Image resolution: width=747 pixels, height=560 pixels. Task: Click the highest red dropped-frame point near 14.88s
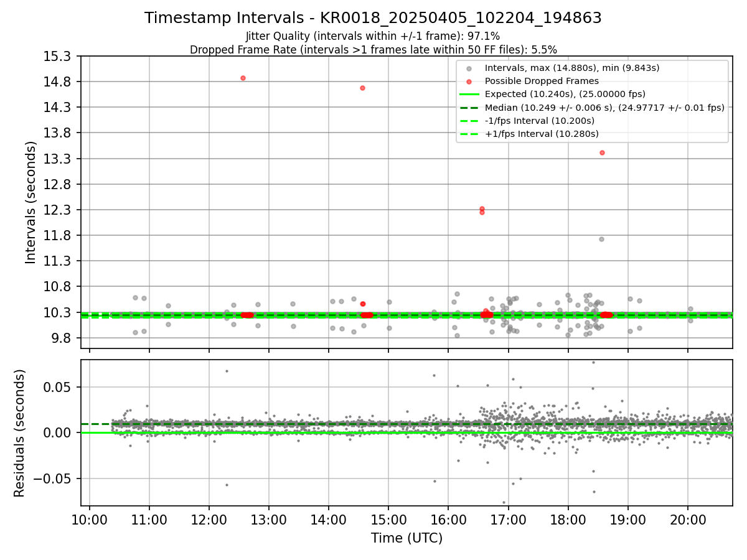pos(243,78)
